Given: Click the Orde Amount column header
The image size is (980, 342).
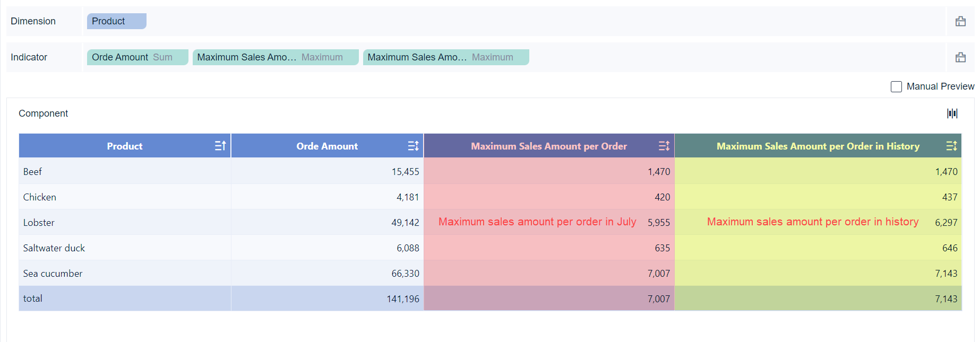Looking at the screenshot, I should click(x=326, y=146).
